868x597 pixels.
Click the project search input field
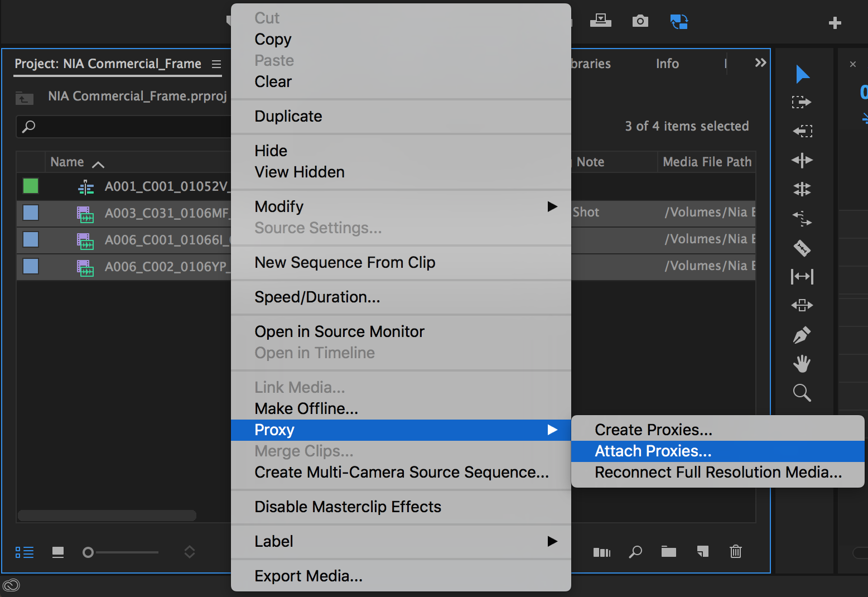pos(124,127)
